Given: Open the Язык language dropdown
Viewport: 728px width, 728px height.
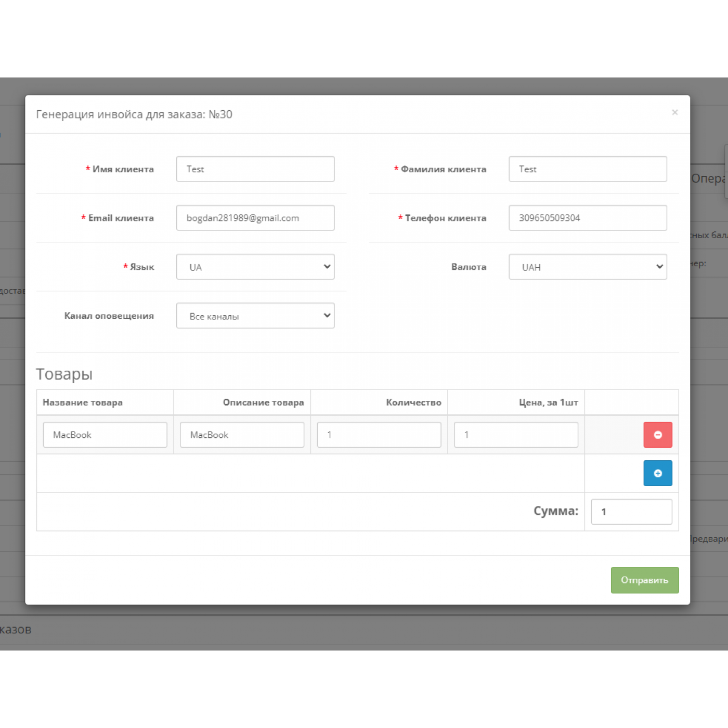Looking at the screenshot, I should tap(255, 267).
